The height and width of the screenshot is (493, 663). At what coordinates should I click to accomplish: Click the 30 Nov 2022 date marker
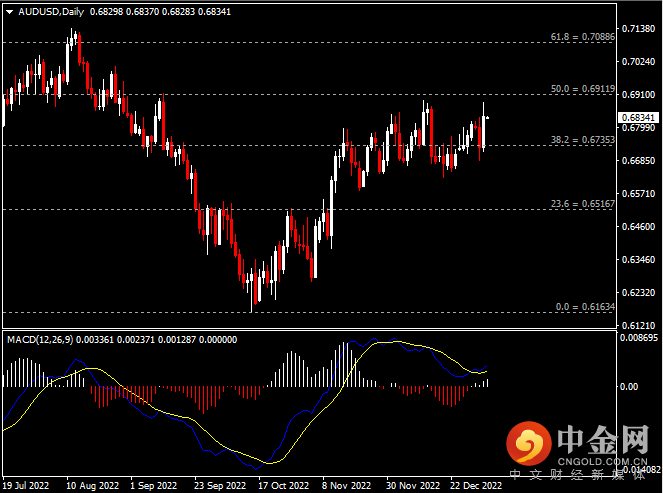[x=412, y=485]
